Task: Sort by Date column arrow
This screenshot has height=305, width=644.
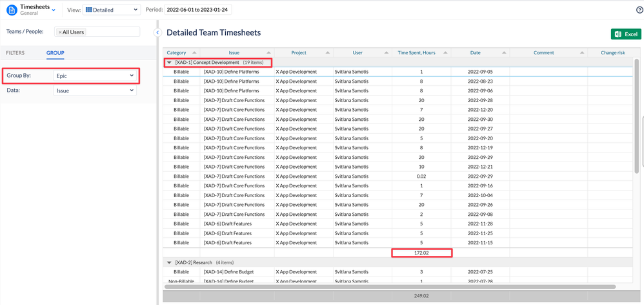Action: pos(505,52)
